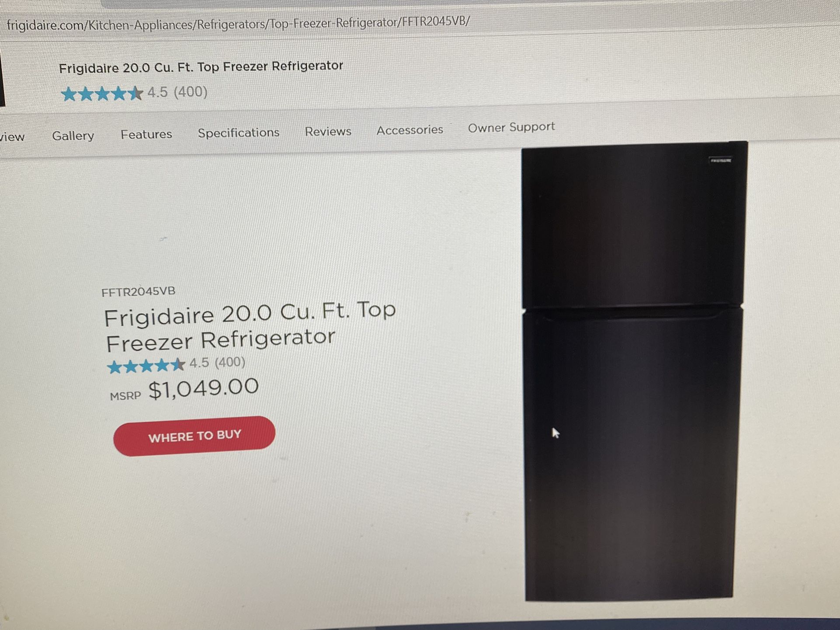Viewport: 840px width, 630px height.
Task: Click the FFTR2045VB model number text
Action: click(138, 291)
